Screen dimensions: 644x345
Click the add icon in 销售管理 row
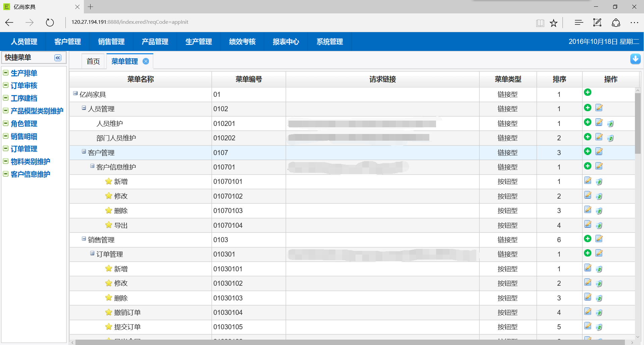[x=587, y=238]
